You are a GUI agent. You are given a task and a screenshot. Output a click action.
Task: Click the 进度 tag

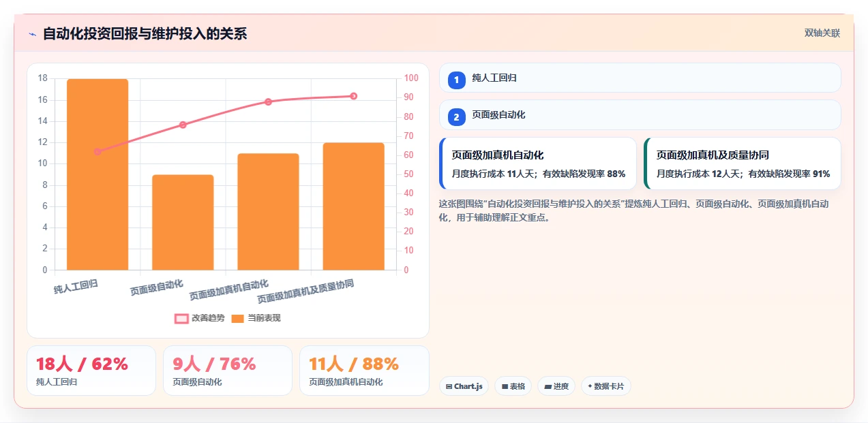[556, 386]
